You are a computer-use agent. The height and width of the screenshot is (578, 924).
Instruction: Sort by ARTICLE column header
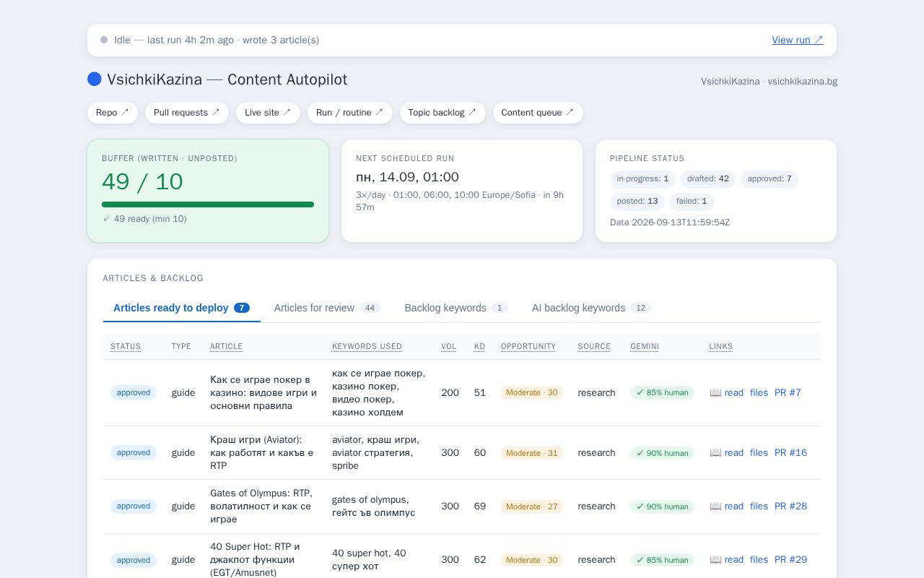point(226,347)
